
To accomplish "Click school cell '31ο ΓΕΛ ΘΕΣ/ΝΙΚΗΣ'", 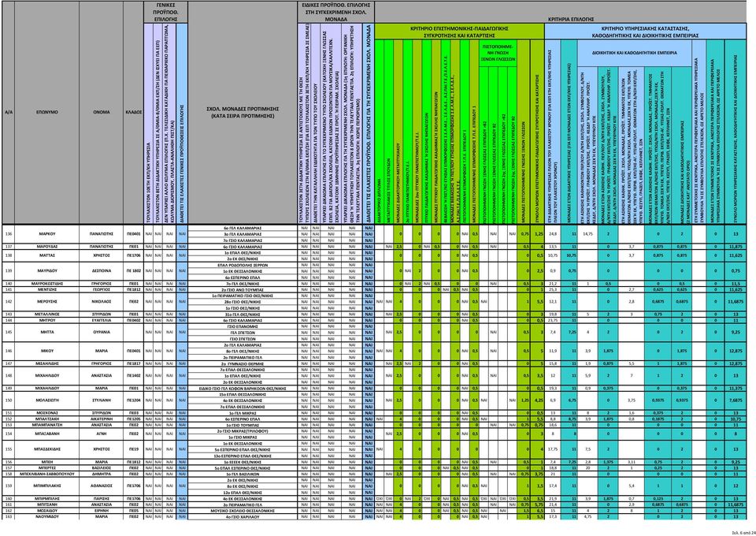I will pyautogui.click(x=242, y=314).
